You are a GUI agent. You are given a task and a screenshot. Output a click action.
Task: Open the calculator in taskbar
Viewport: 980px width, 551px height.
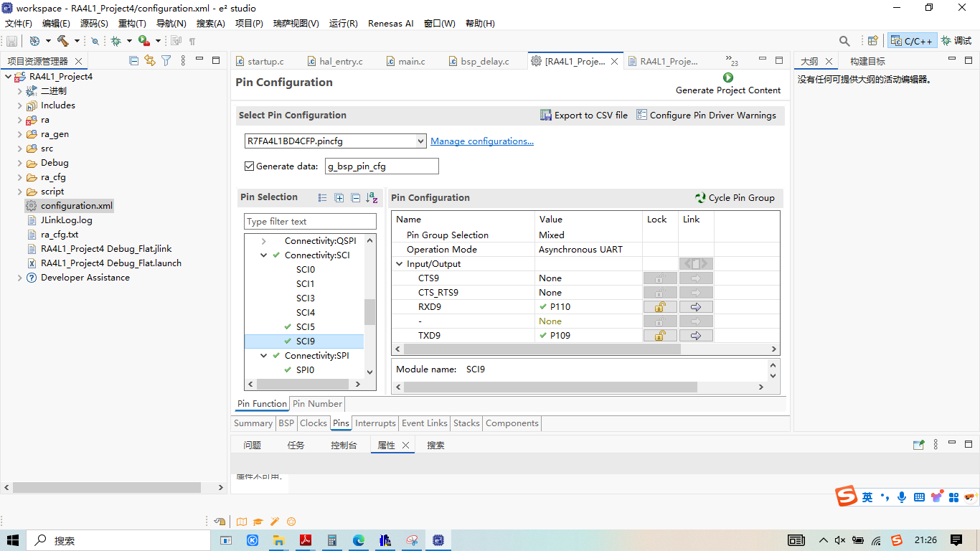pyautogui.click(x=332, y=540)
